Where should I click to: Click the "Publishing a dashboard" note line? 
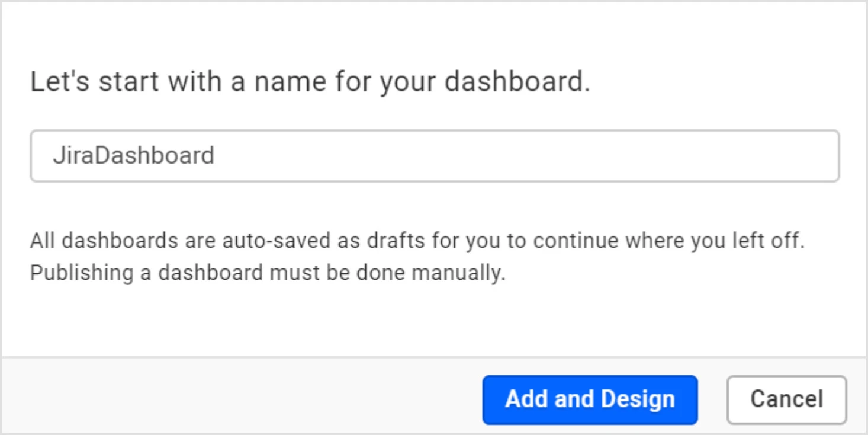pos(268,273)
